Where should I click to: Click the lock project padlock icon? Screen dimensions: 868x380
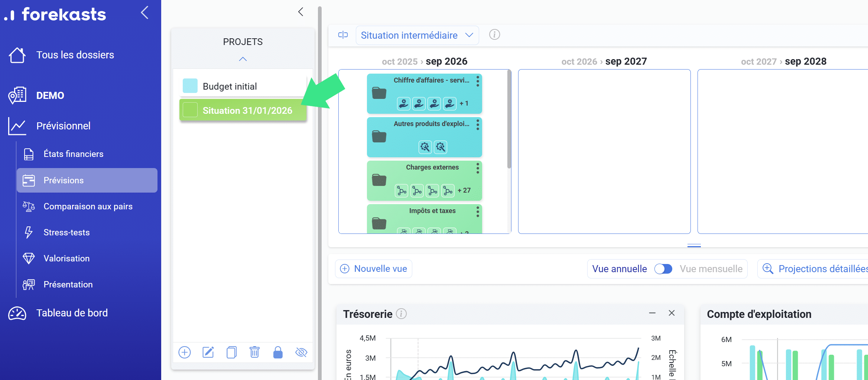[x=278, y=352]
